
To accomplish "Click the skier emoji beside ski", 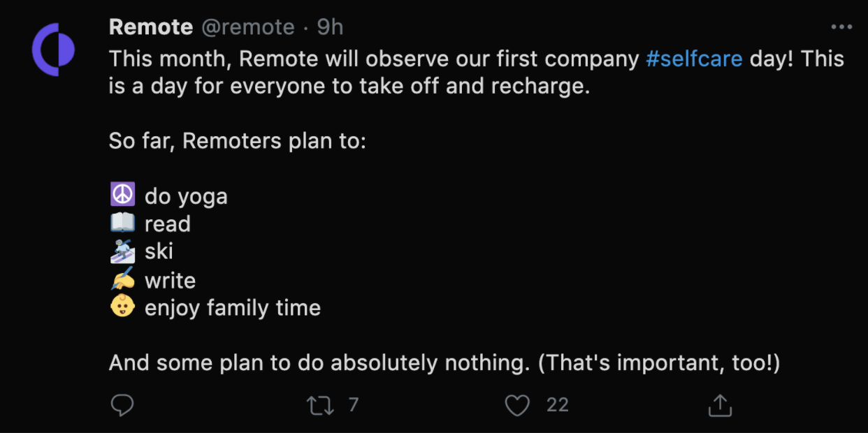I will pos(122,251).
